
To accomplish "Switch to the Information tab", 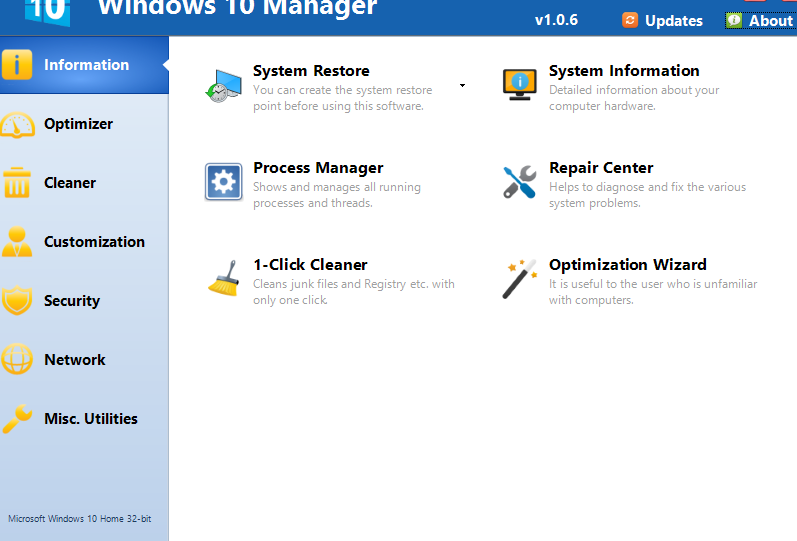I will pyautogui.click(x=86, y=65).
